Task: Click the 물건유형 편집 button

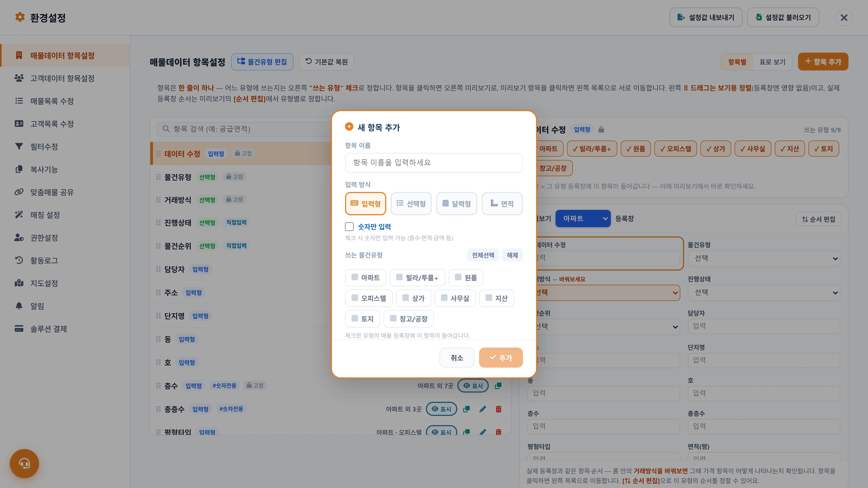Action: click(x=262, y=62)
